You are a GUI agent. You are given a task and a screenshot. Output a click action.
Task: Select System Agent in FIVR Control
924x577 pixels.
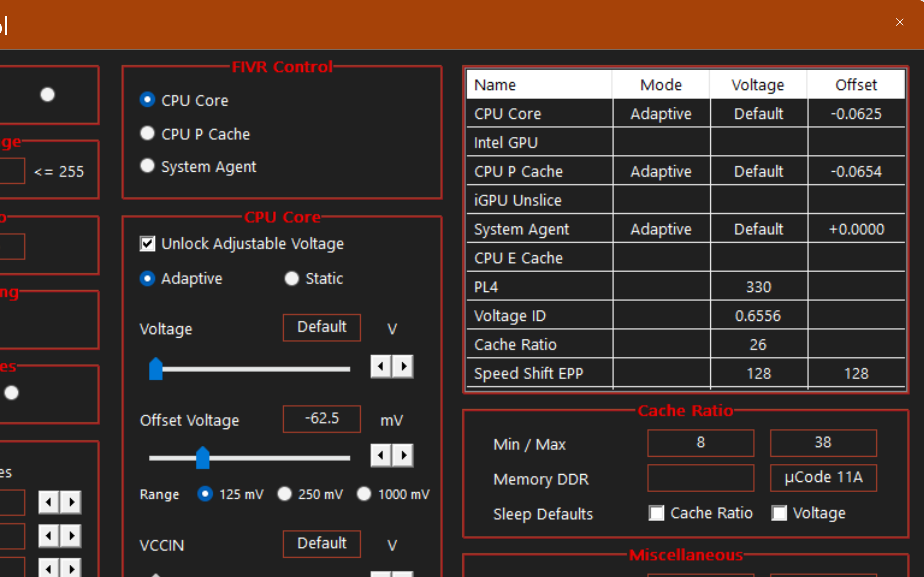[x=147, y=166]
